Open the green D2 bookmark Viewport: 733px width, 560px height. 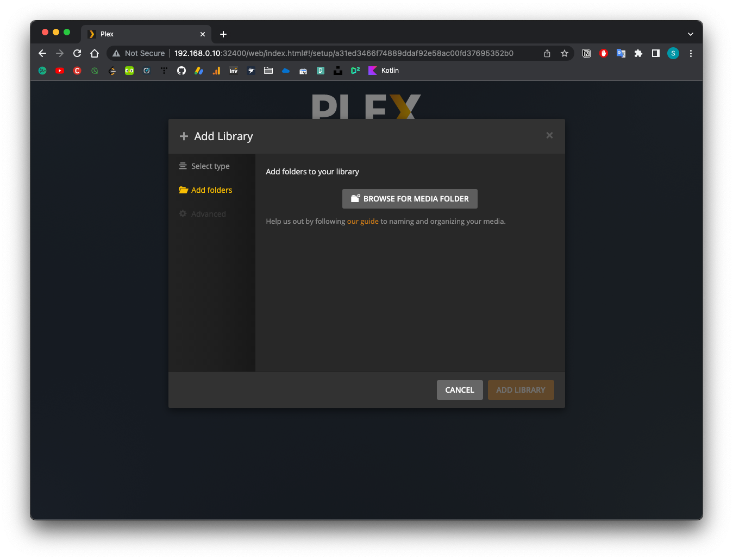355,71
